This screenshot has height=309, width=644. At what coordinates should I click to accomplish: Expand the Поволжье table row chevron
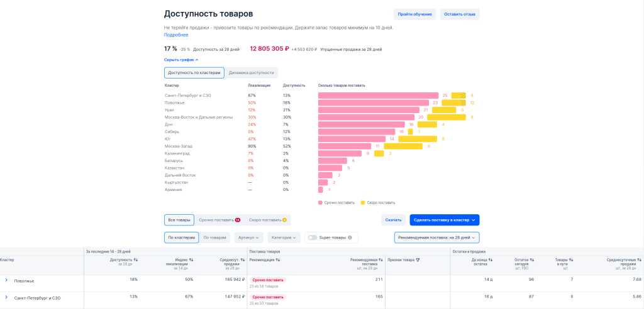pyautogui.click(x=6, y=280)
